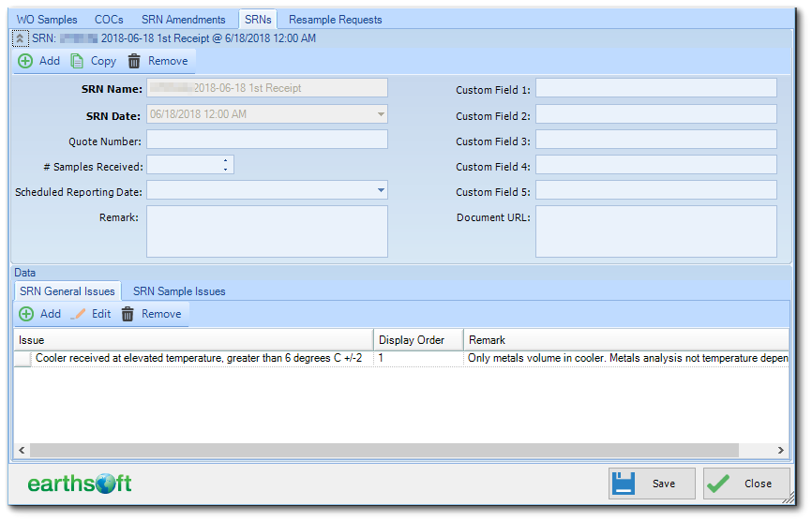The width and height of the screenshot is (812, 521).
Task: Click the floppy disk Save icon
Action: (x=624, y=484)
